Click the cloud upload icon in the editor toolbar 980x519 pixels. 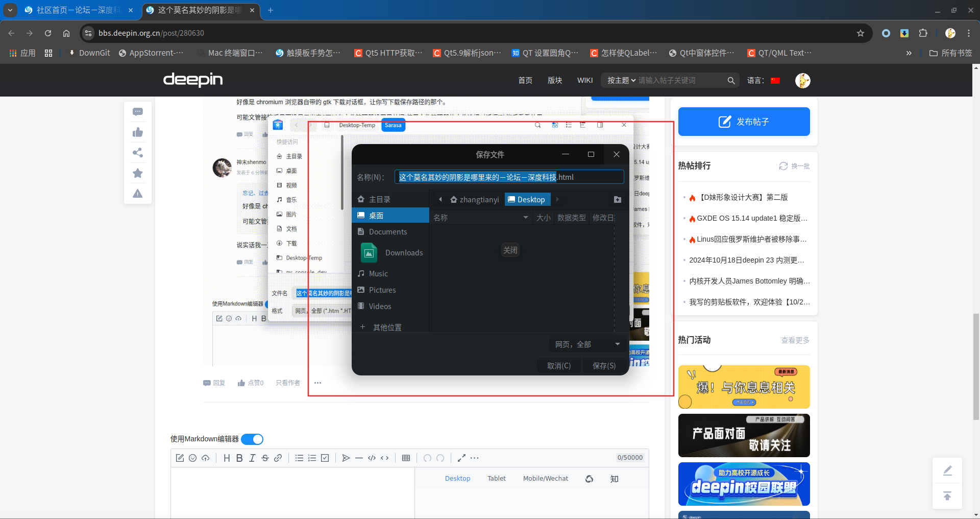(205, 458)
